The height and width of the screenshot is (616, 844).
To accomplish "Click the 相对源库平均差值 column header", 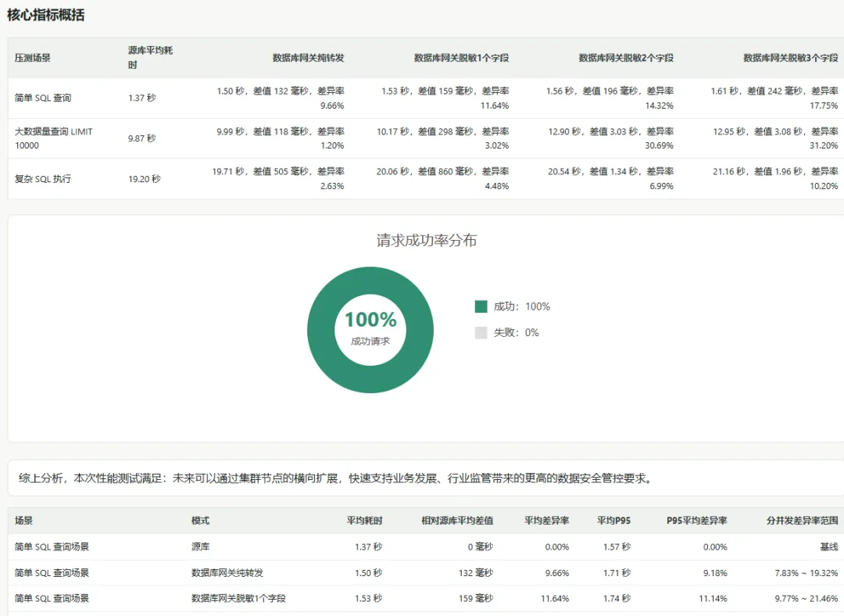I will tap(457, 520).
